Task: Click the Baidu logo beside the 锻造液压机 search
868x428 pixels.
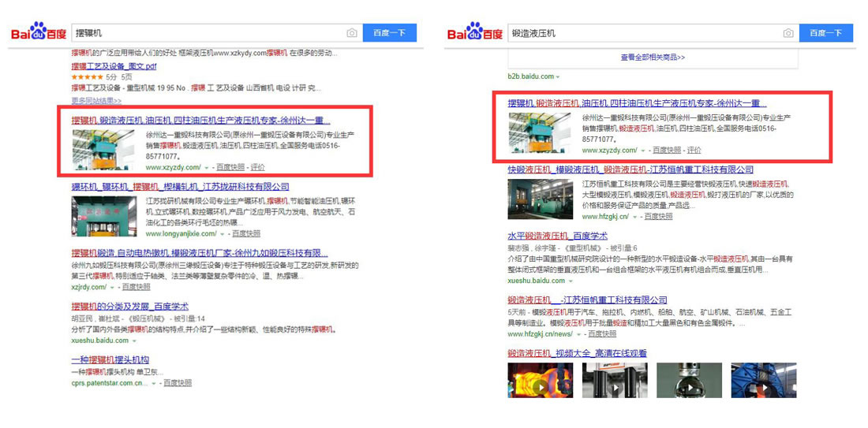Action: click(x=474, y=33)
